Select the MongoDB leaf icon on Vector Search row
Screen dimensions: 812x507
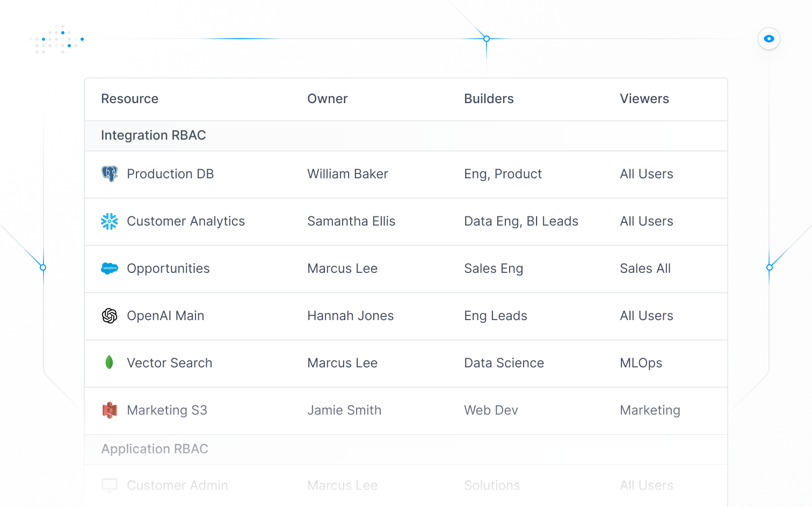pyautogui.click(x=110, y=363)
